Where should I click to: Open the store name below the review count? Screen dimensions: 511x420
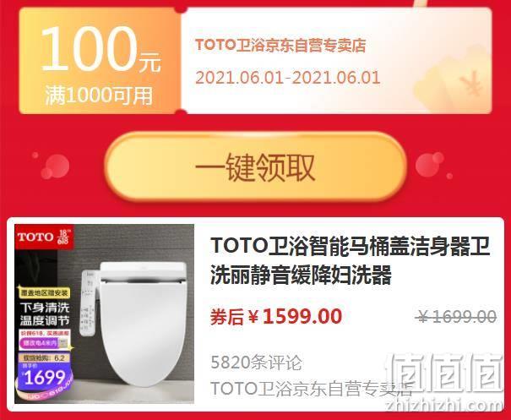311,389
